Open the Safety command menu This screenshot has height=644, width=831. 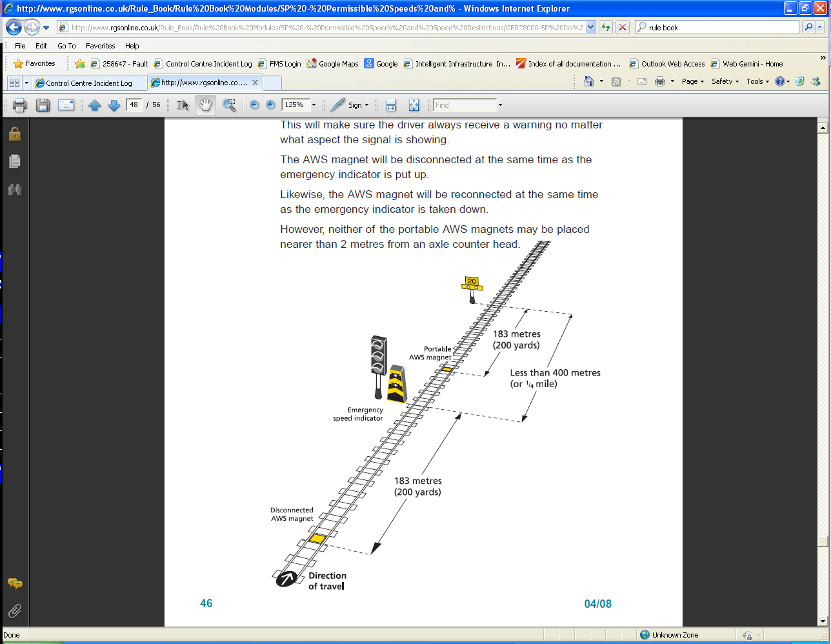point(725,81)
